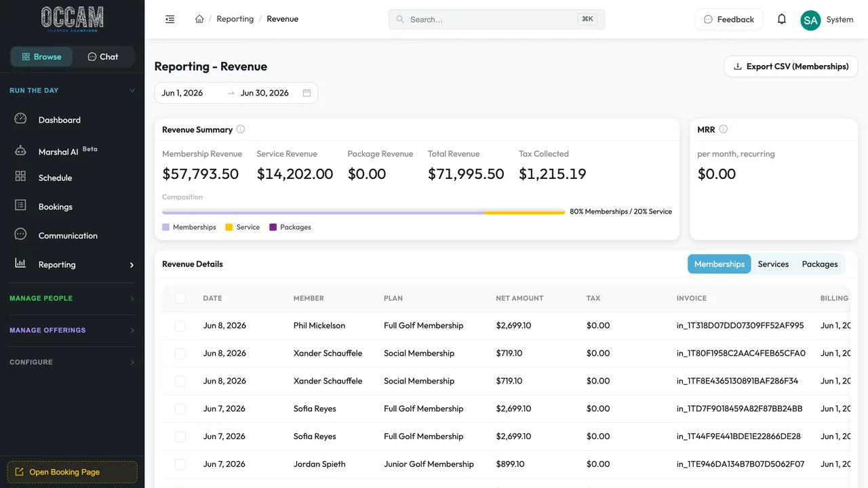Check the Sofia Reyes invoice in_1TD7F row checkbox
This screenshot has height=488, width=868.
coord(180,409)
